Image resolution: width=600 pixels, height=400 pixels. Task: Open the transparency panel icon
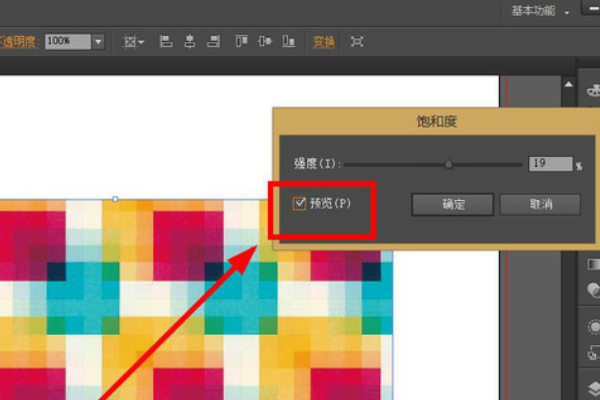pyautogui.click(x=593, y=290)
